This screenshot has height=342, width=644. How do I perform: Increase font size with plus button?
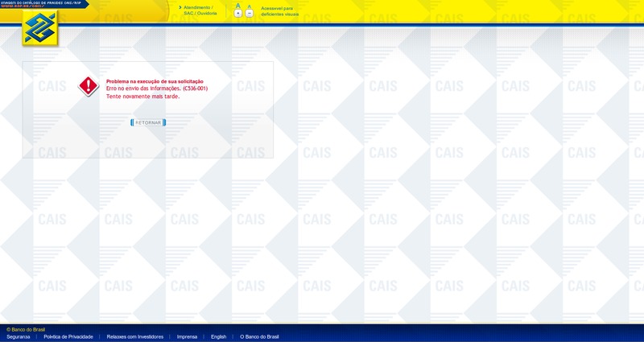[238, 14]
